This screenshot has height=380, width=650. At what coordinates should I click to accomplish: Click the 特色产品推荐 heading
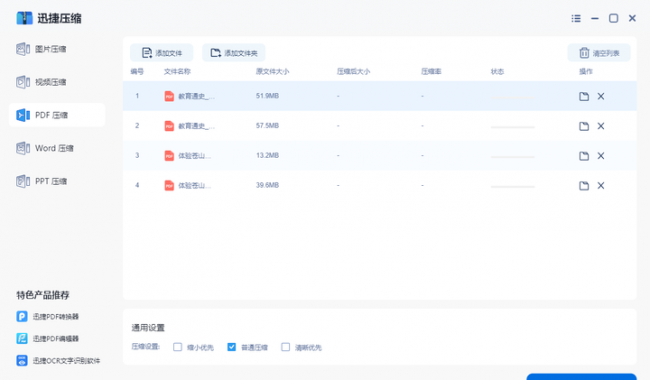(x=43, y=295)
